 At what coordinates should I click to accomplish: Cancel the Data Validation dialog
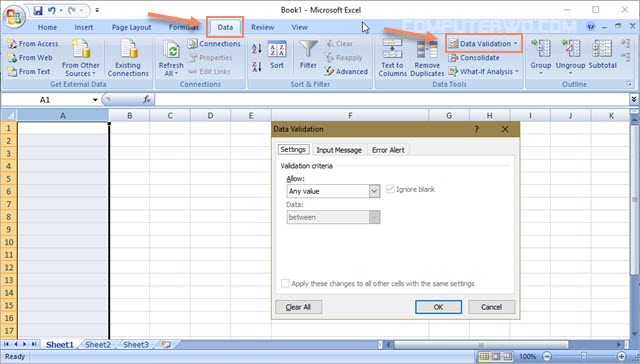tap(491, 307)
